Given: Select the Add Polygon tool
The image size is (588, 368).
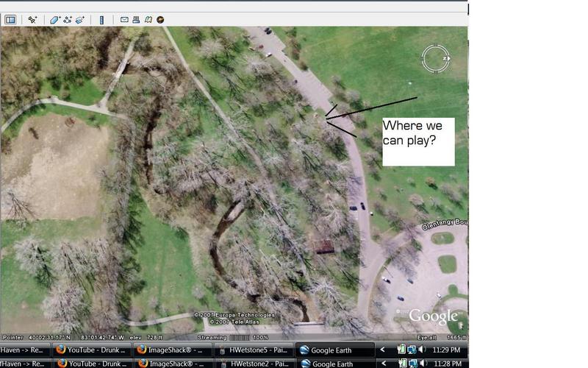Looking at the screenshot, I should (55, 20).
